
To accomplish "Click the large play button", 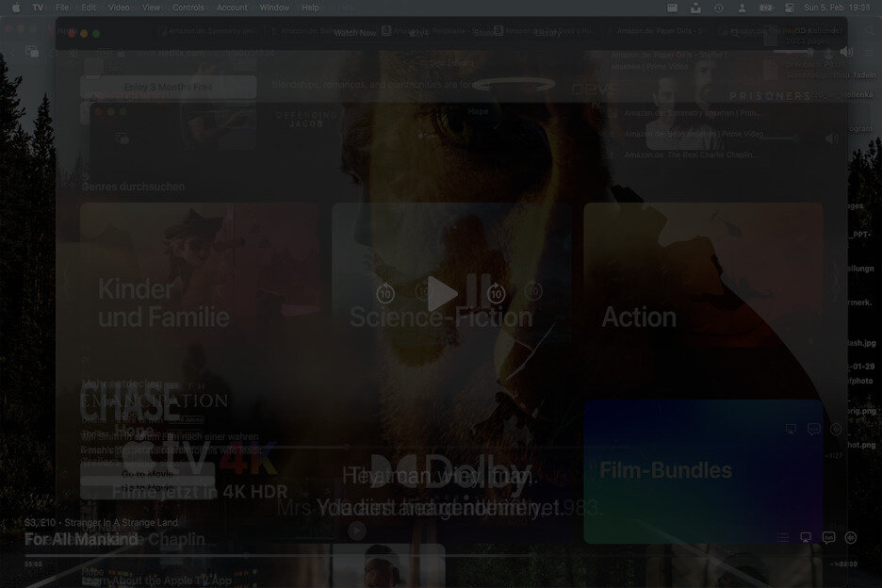I will click(x=442, y=293).
